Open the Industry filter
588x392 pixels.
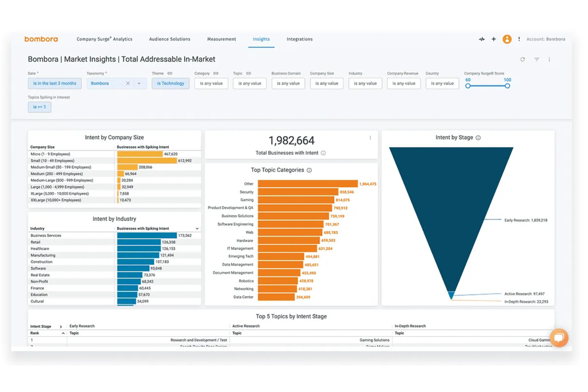point(365,83)
